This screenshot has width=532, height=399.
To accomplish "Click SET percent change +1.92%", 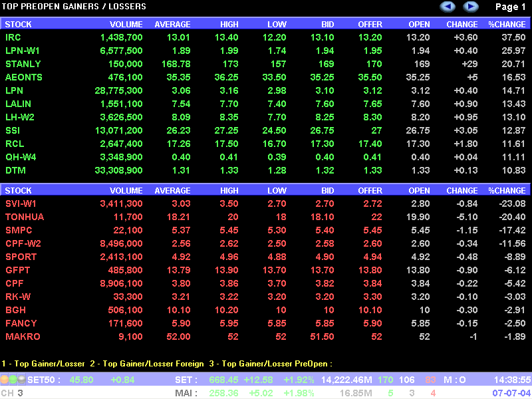I will pyautogui.click(x=299, y=380).
